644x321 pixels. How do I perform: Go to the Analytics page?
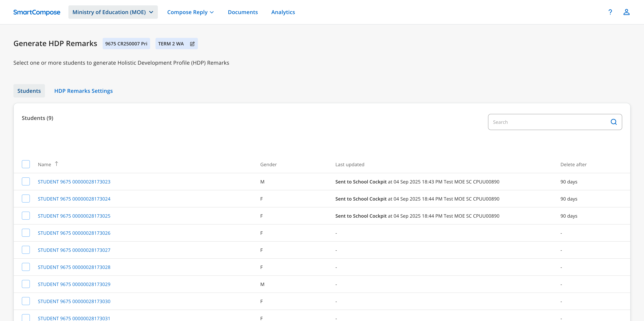coord(283,12)
